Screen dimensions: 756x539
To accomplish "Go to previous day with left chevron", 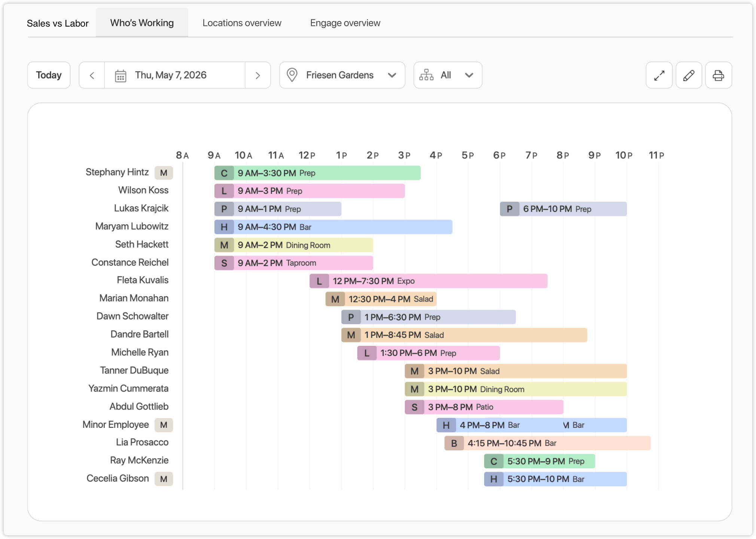I will click(92, 75).
